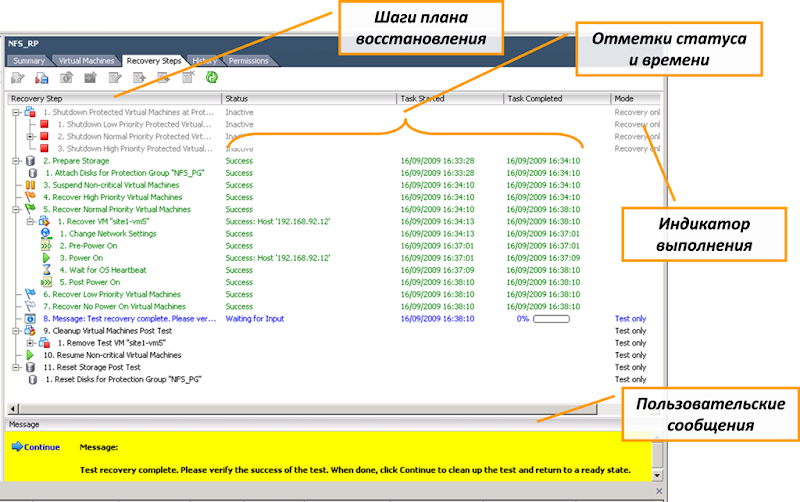Click green play icon of Power On step
The height and width of the screenshot is (502, 800).
(46, 258)
